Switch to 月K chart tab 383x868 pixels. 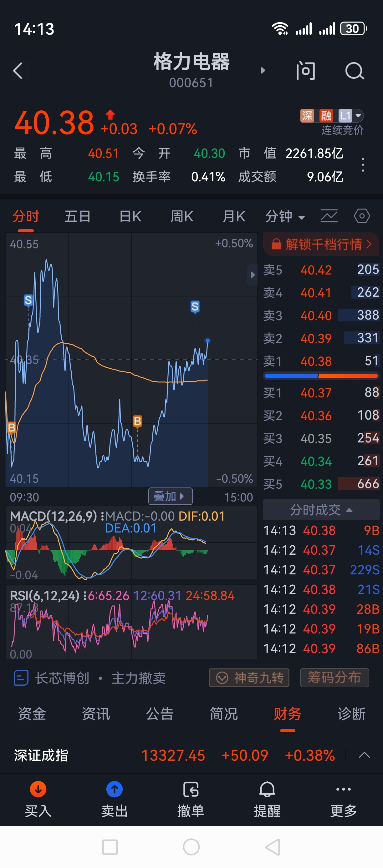point(234,216)
